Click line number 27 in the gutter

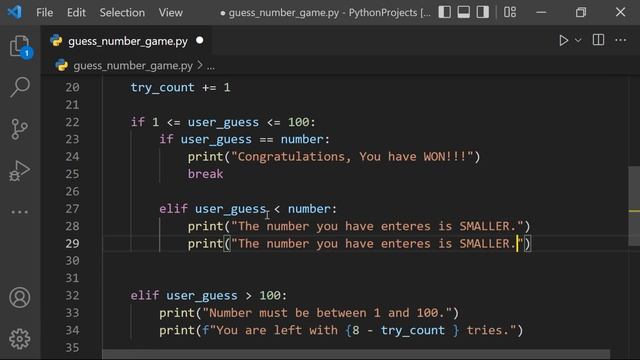[72, 209]
